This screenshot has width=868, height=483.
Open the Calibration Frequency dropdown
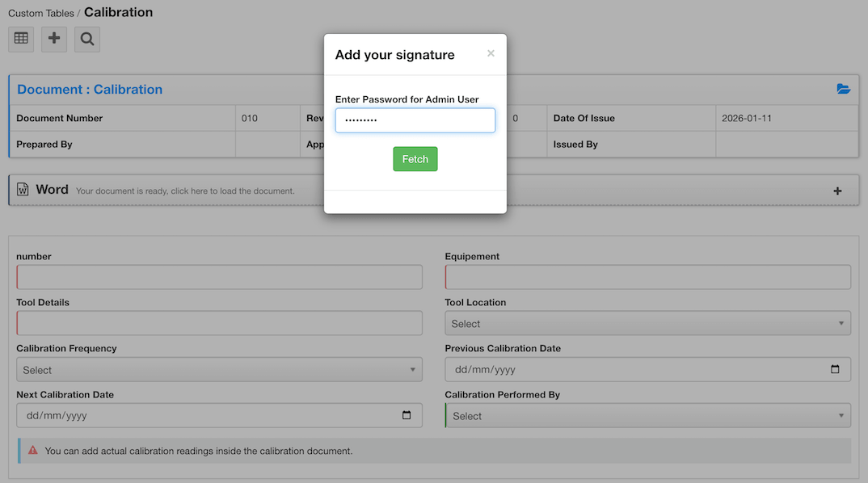point(219,370)
